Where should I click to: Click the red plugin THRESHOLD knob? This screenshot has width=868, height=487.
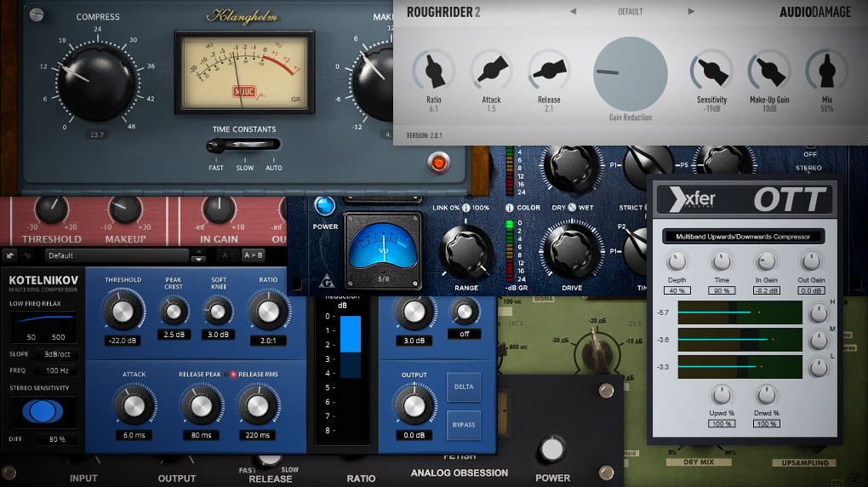[51, 209]
